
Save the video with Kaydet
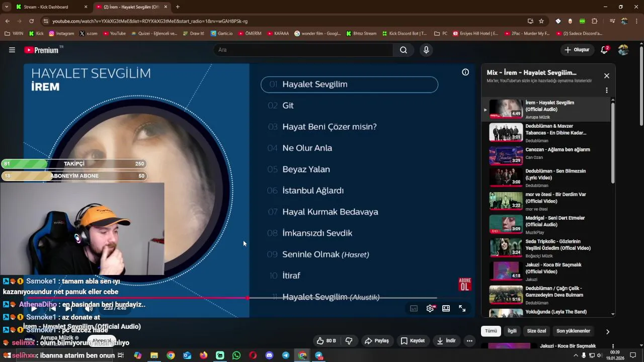tap(413, 341)
